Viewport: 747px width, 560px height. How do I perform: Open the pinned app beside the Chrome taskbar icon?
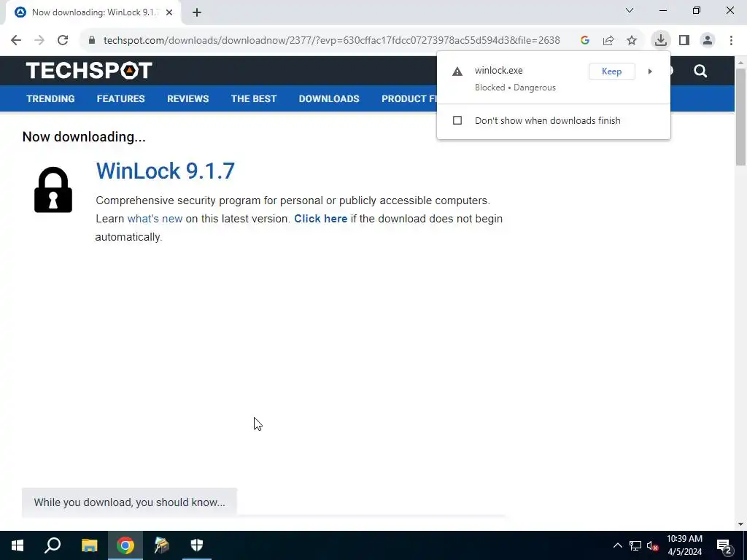[x=161, y=545]
